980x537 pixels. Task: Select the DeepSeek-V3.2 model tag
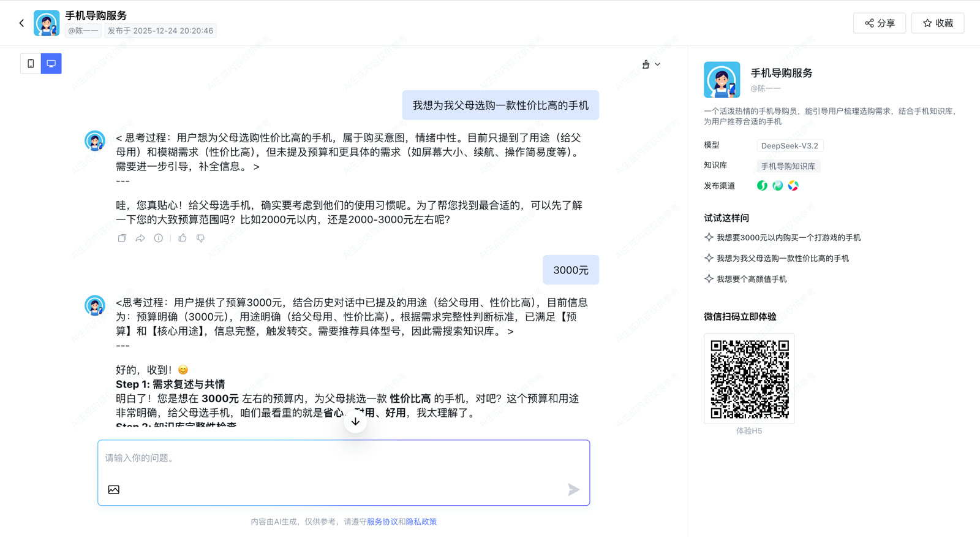point(790,146)
